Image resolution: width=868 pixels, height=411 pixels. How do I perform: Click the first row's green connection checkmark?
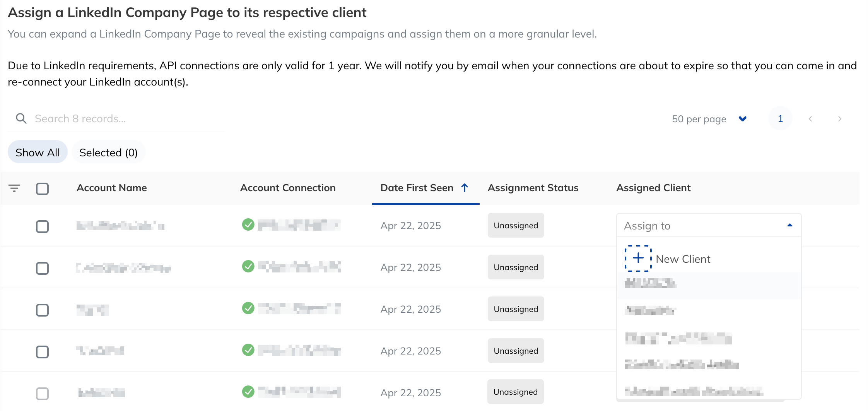tap(248, 224)
